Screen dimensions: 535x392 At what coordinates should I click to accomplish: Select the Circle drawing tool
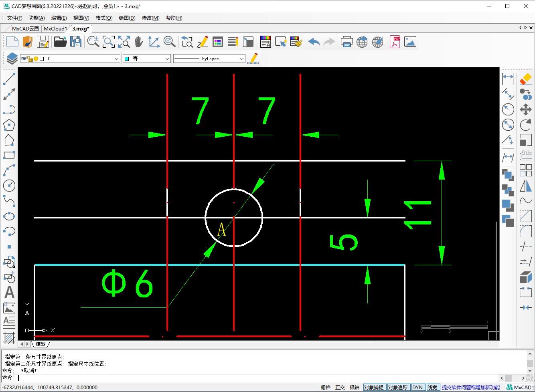coord(10,186)
